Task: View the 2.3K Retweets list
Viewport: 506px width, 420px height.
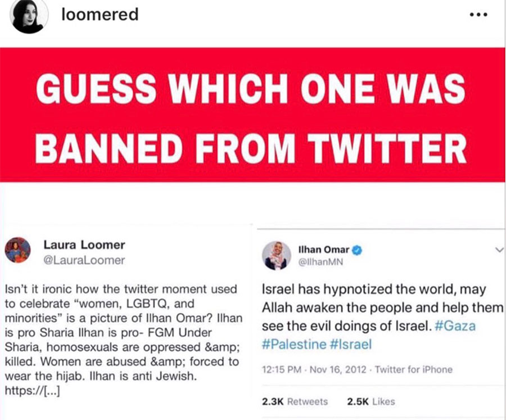Action: [x=295, y=401]
